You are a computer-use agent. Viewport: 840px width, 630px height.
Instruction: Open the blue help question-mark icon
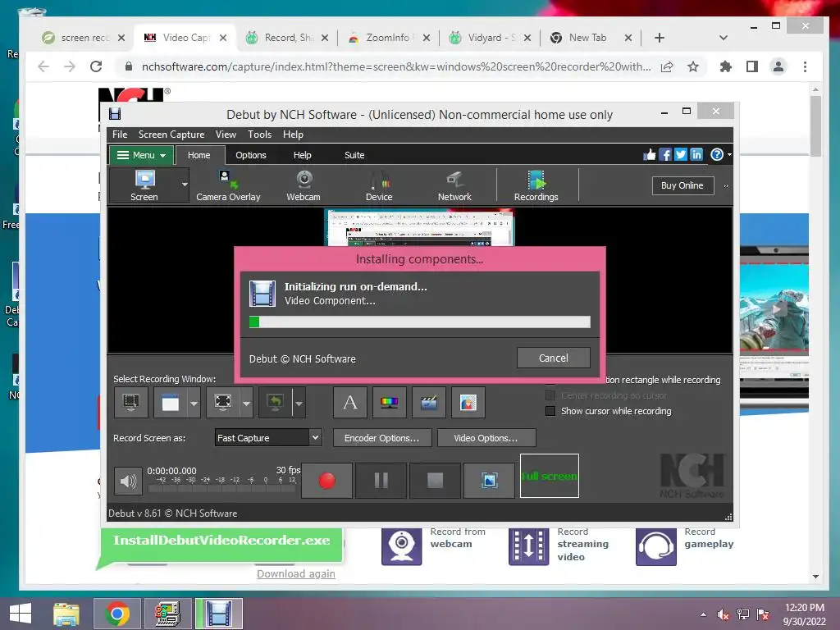click(x=717, y=155)
